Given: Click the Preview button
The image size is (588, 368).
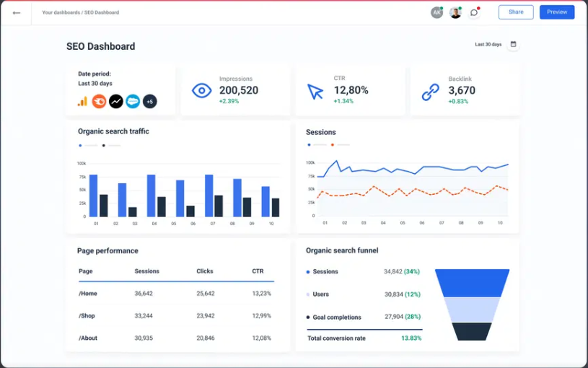Looking at the screenshot, I should 557,12.
